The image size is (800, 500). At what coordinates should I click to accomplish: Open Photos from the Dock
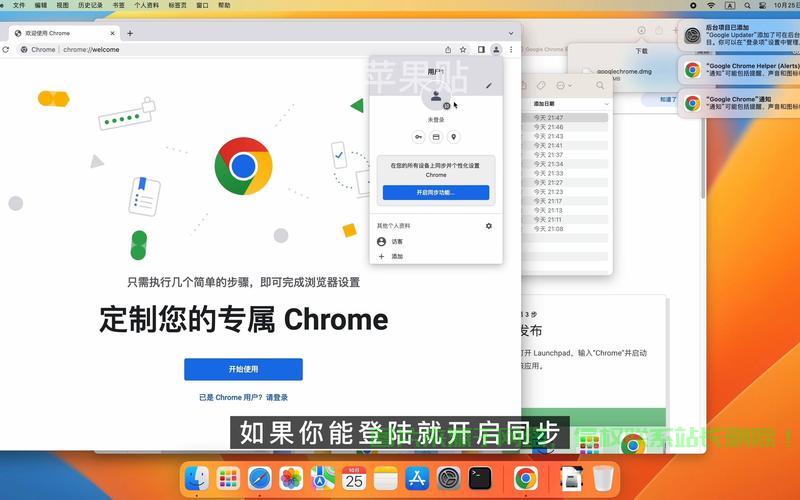click(x=291, y=479)
